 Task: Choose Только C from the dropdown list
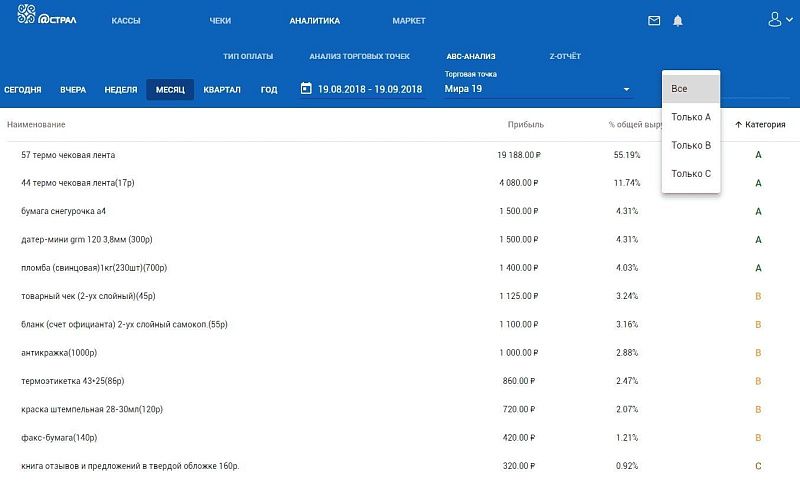[x=691, y=173]
